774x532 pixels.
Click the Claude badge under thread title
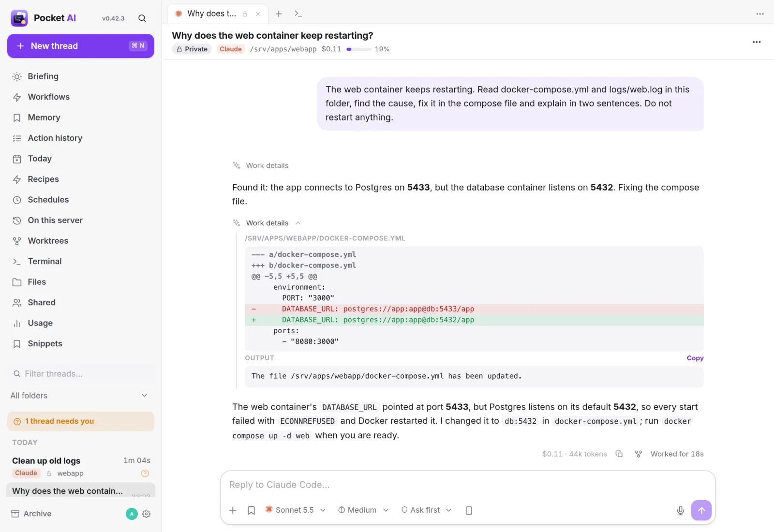click(x=230, y=49)
